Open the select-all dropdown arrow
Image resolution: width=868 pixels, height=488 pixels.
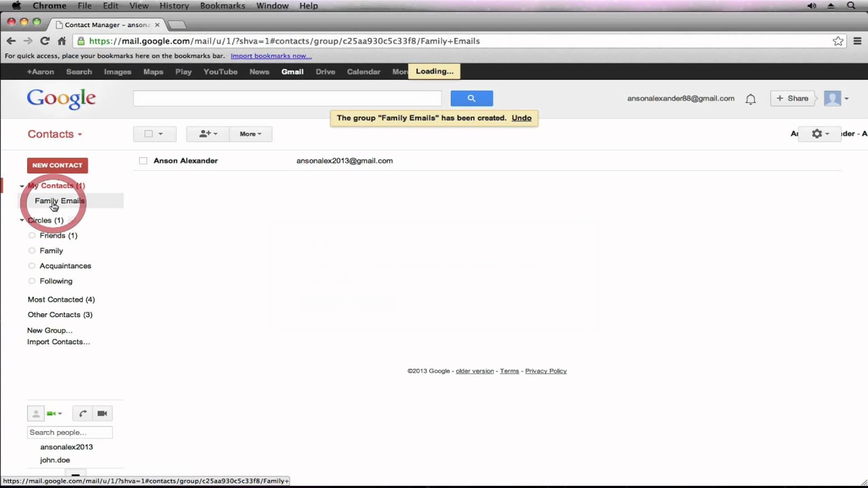coord(161,134)
